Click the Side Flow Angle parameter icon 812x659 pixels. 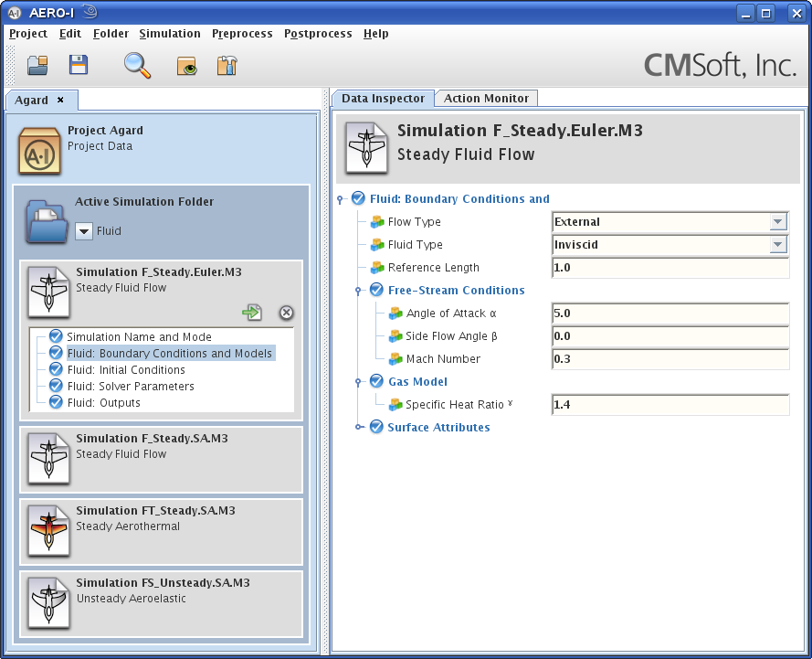pos(395,335)
